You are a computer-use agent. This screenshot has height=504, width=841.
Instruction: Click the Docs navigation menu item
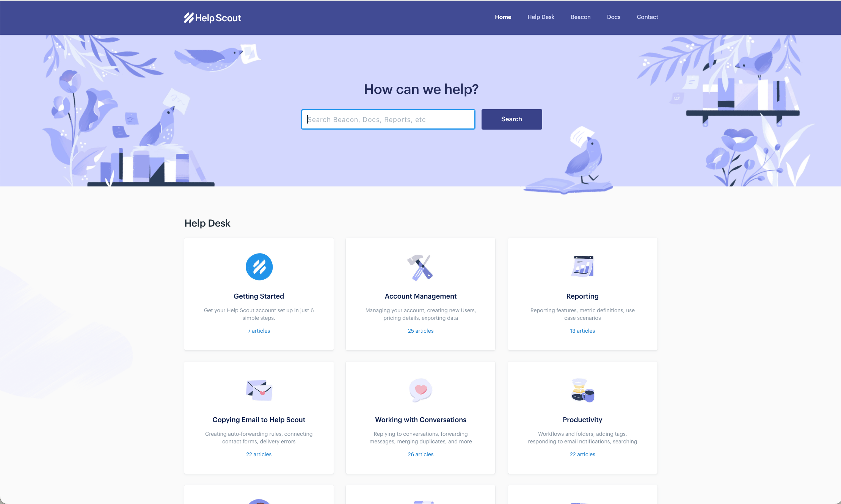click(613, 17)
